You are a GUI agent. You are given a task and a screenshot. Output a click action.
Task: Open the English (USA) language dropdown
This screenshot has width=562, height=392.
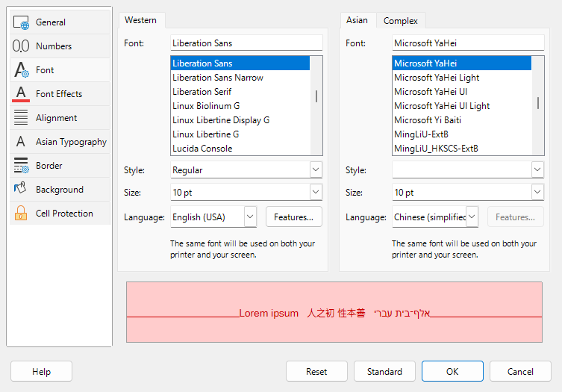250,217
